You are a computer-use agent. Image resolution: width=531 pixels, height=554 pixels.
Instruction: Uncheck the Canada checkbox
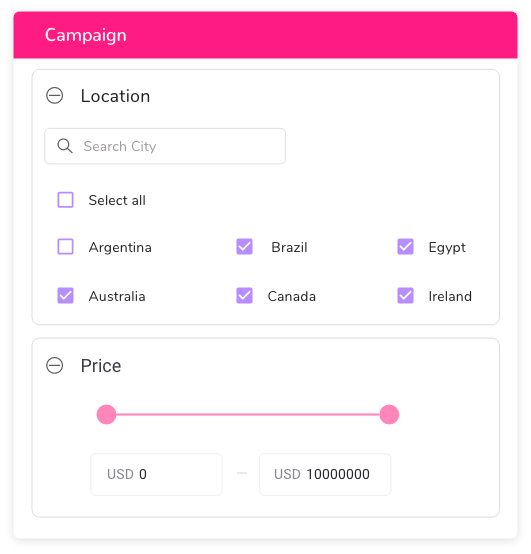244,295
